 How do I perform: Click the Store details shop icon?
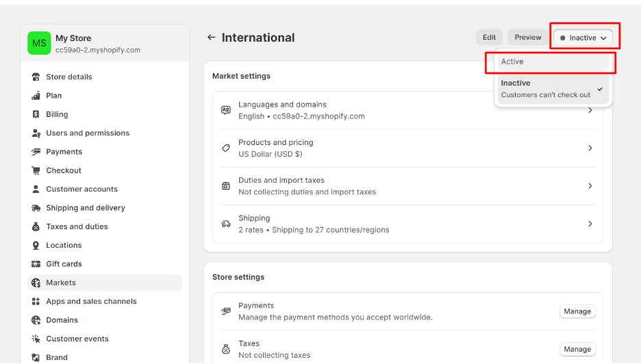[x=36, y=77]
